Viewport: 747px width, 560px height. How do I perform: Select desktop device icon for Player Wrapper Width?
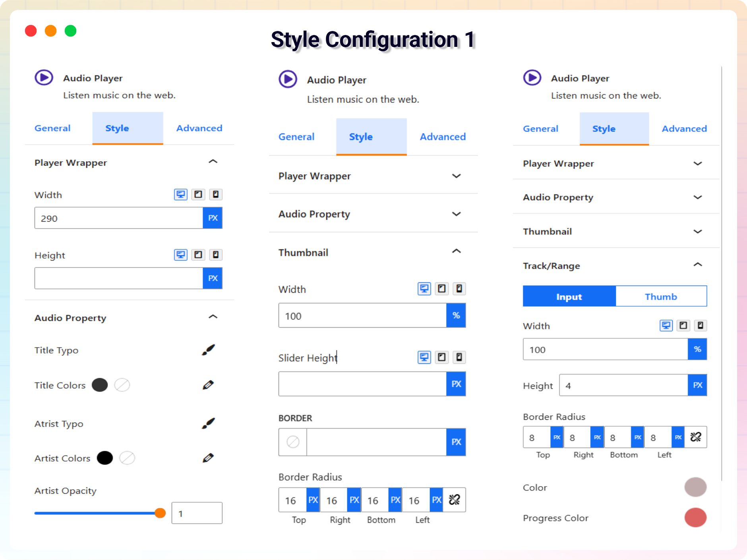click(x=181, y=195)
